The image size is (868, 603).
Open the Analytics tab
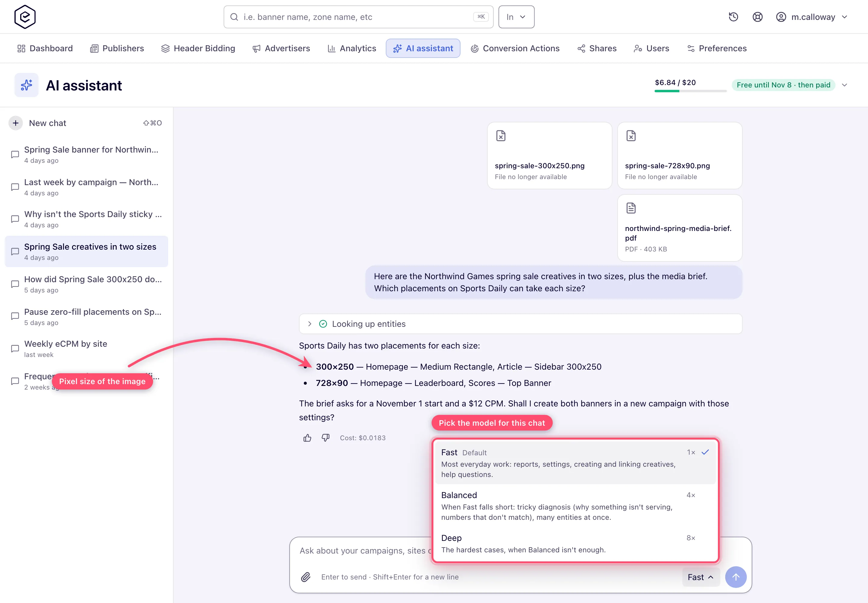coord(352,48)
